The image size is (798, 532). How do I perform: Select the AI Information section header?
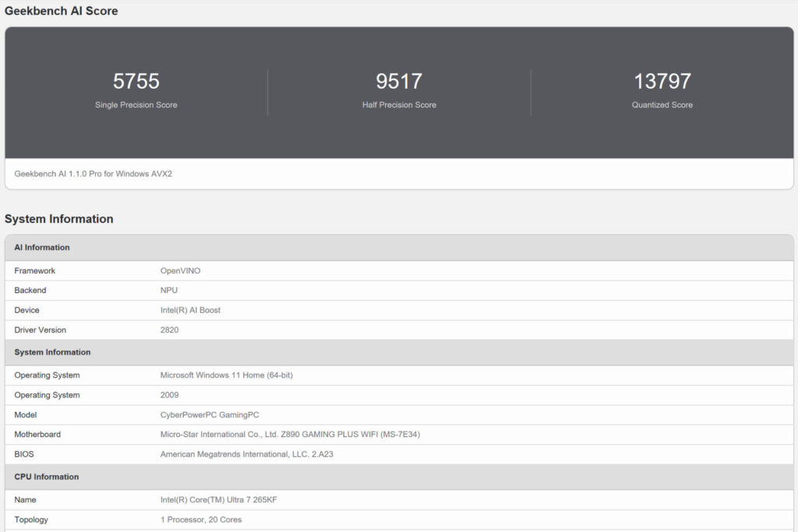point(42,248)
